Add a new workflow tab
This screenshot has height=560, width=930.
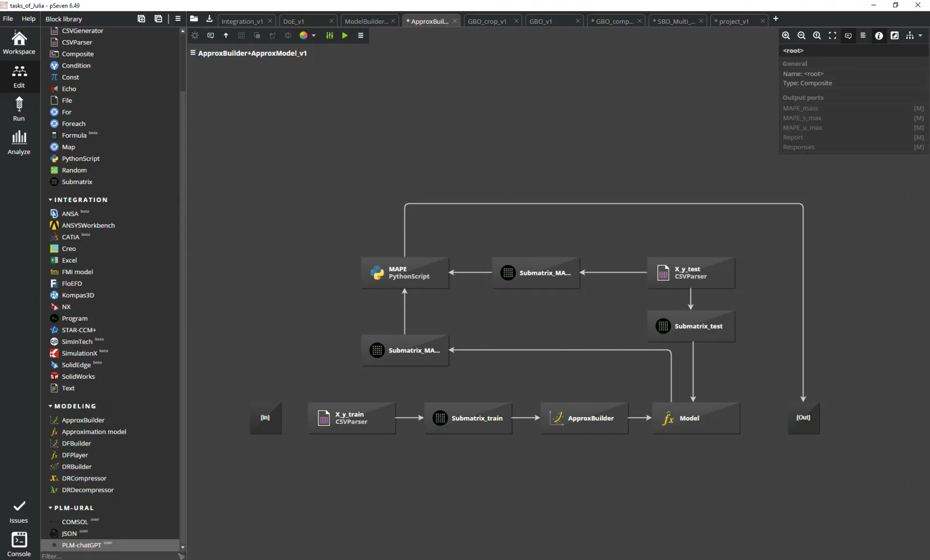(775, 19)
